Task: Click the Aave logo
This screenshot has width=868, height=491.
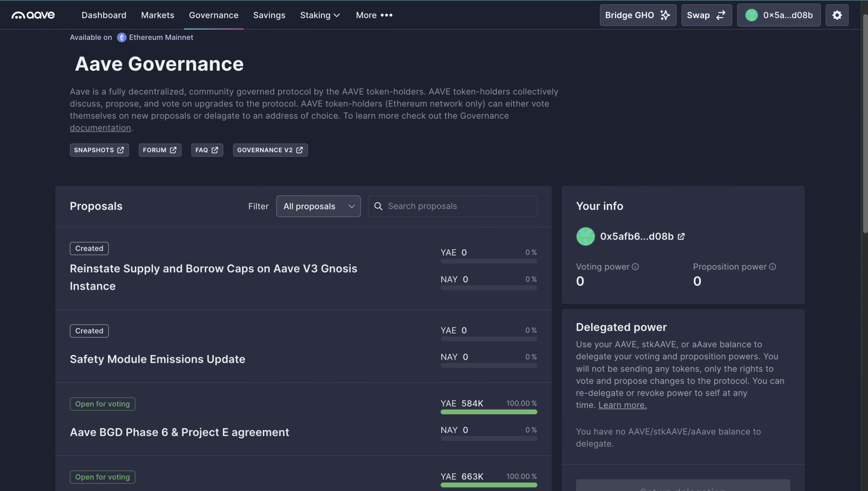Action: [33, 15]
